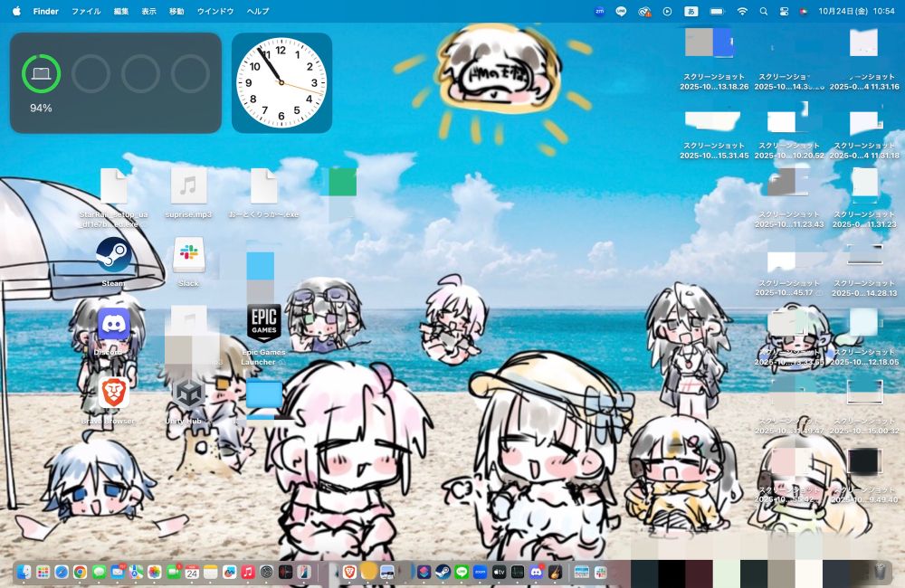Select Slack shortcut on the desktop
The image size is (905, 588).
pyautogui.click(x=189, y=262)
